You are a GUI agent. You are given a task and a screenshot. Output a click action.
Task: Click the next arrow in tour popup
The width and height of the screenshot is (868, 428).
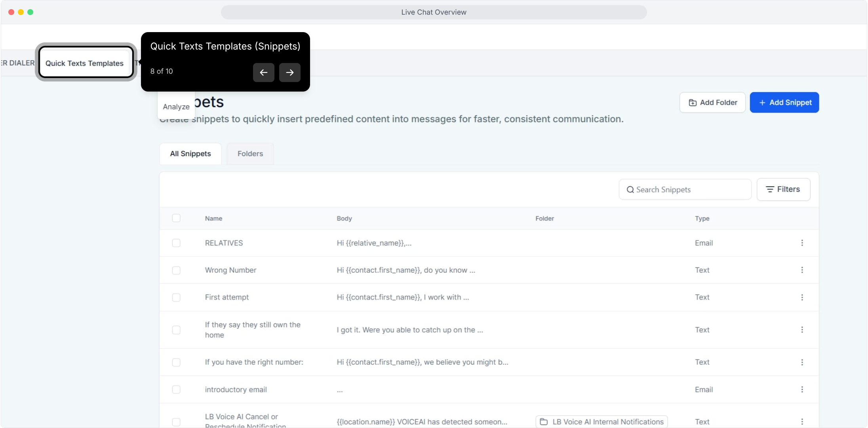tap(289, 73)
